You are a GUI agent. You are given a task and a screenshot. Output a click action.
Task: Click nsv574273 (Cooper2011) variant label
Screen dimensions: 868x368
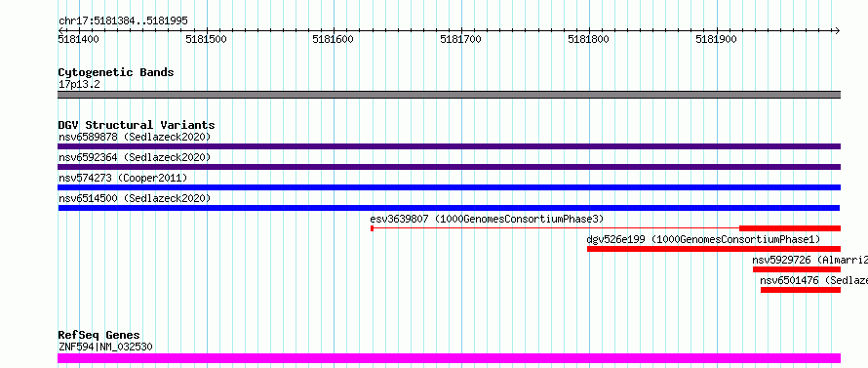pos(123,178)
